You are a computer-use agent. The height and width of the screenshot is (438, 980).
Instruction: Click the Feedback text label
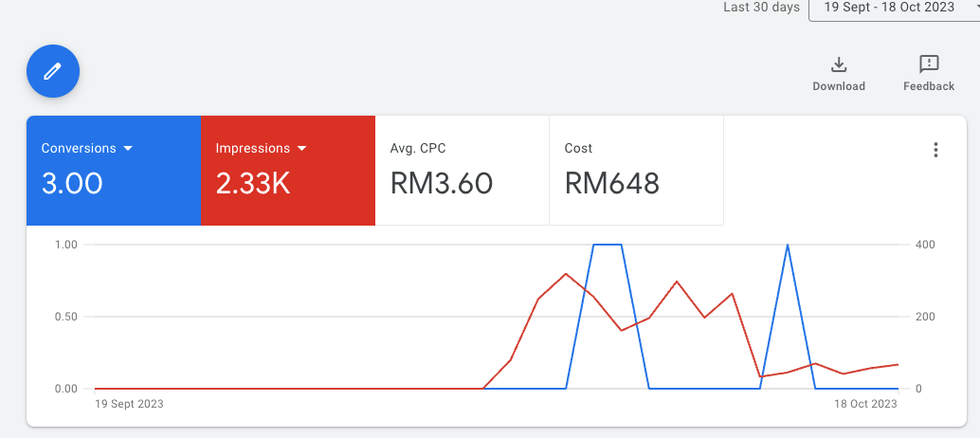[929, 87]
